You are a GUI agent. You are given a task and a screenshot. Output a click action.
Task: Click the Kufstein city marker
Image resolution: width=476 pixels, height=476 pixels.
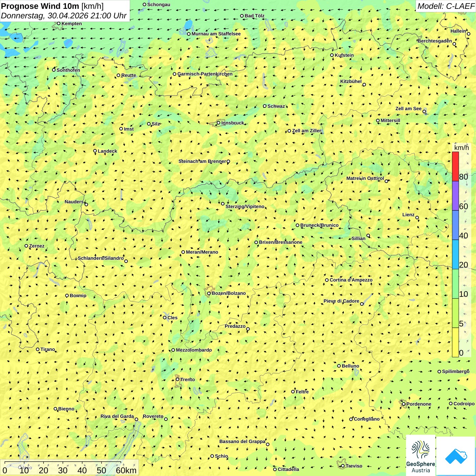(x=332, y=55)
